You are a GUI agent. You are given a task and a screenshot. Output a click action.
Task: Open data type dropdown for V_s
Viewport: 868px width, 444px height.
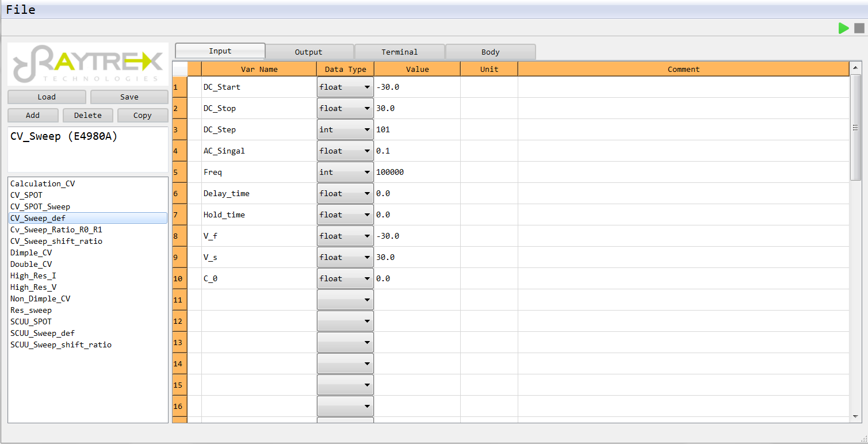pos(345,257)
